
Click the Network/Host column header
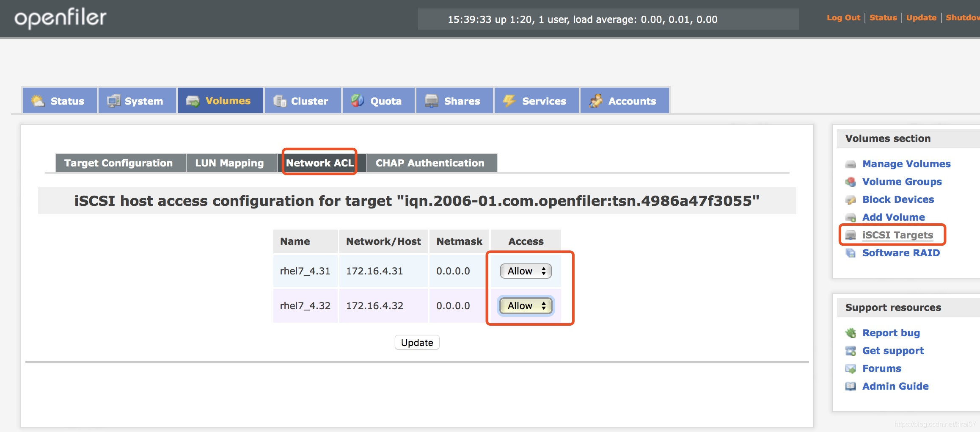coord(383,241)
